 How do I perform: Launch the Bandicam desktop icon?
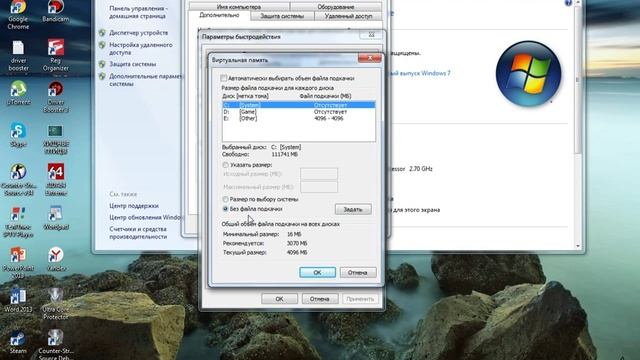[56, 11]
